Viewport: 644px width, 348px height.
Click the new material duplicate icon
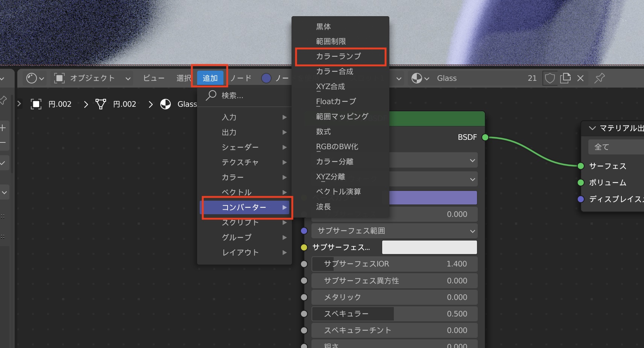(x=565, y=78)
